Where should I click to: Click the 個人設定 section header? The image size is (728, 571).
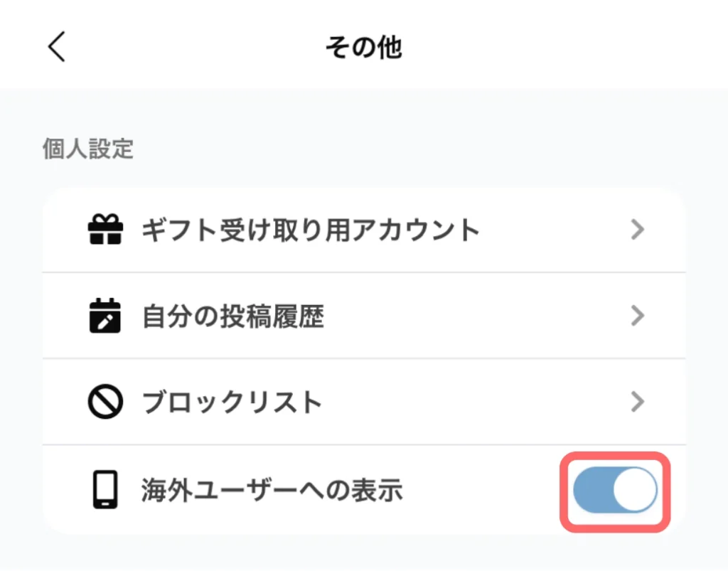point(88,150)
